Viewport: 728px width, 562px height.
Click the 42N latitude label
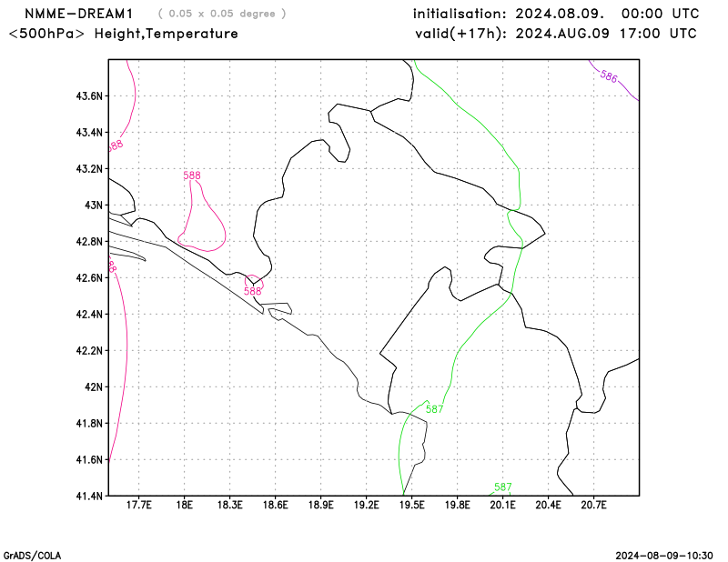94,386
